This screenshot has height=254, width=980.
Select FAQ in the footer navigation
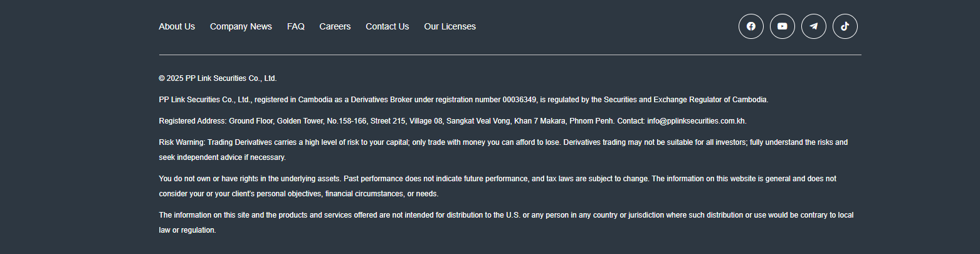(295, 26)
